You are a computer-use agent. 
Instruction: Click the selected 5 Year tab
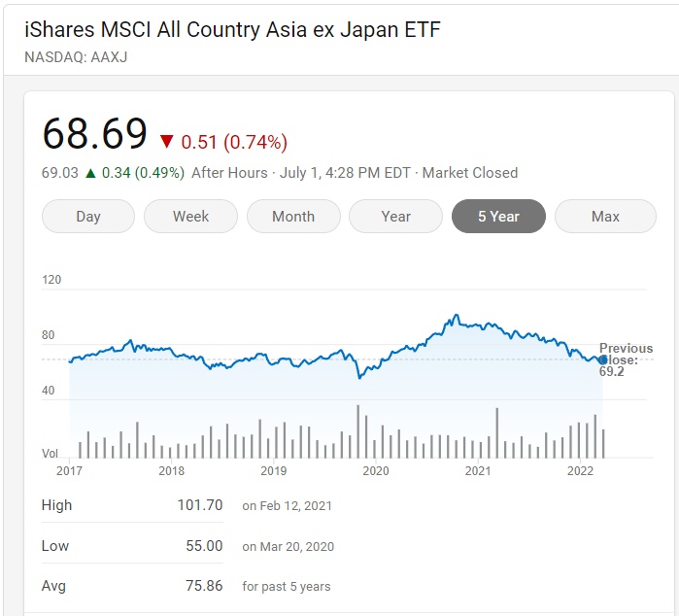498,217
